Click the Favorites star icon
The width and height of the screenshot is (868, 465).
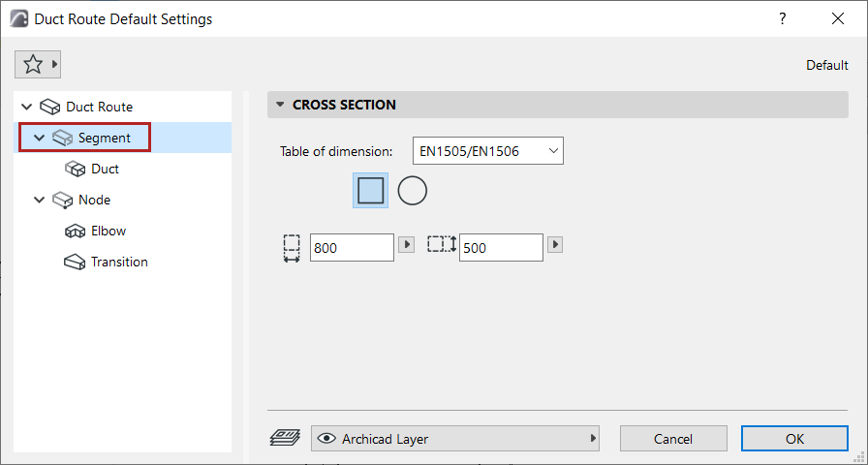(32, 65)
